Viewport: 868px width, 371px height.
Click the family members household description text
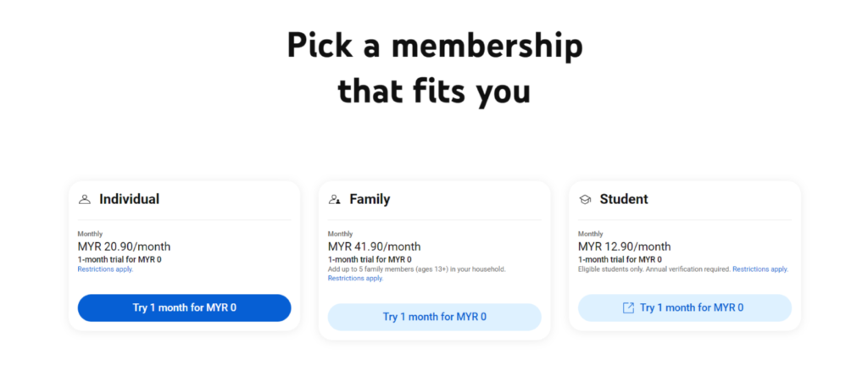tap(416, 269)
